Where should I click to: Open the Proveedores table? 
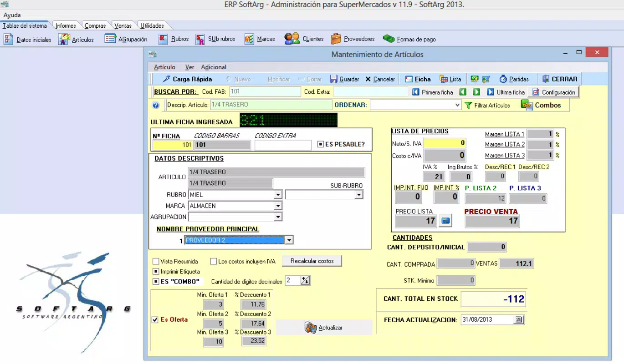click(x=353, y=40)
